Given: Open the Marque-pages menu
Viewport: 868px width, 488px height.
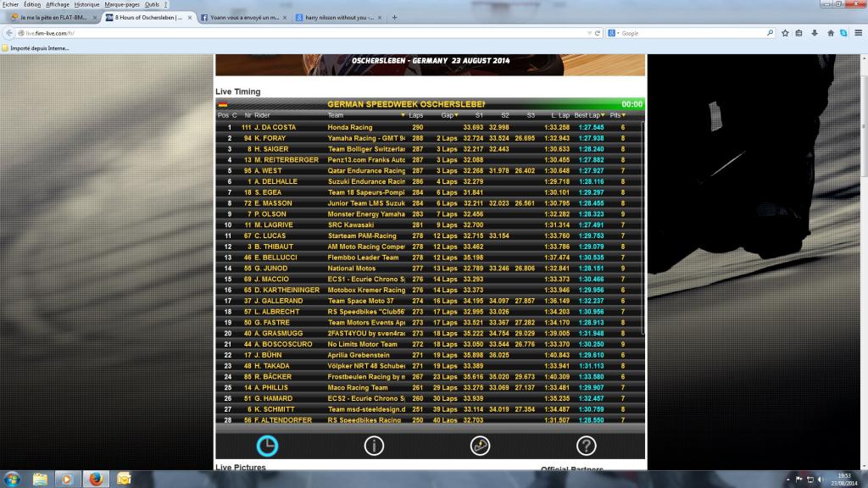Looking at the screenshot, I should [x=122, y=4].
